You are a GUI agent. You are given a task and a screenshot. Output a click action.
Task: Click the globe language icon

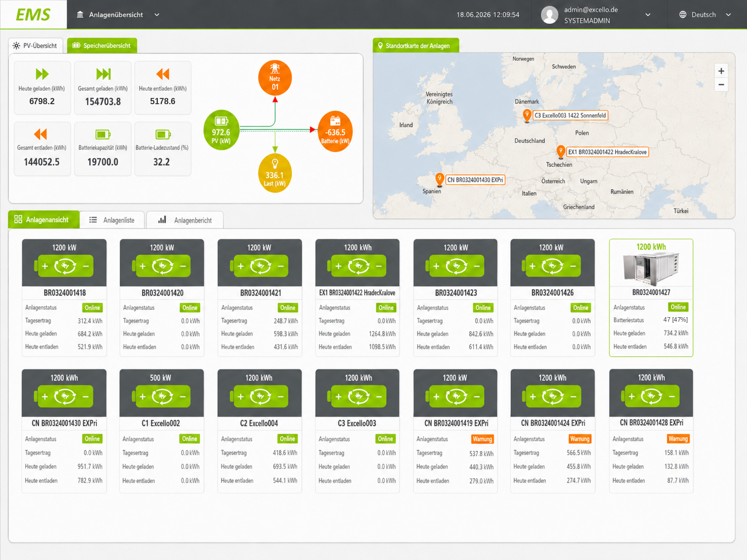683,14
